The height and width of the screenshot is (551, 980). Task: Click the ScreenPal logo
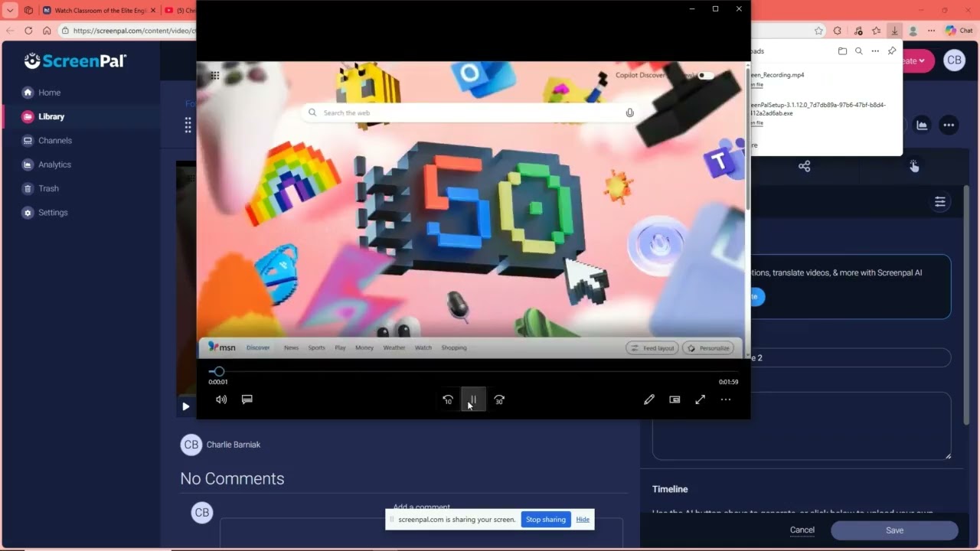click(x=75, y=61)
